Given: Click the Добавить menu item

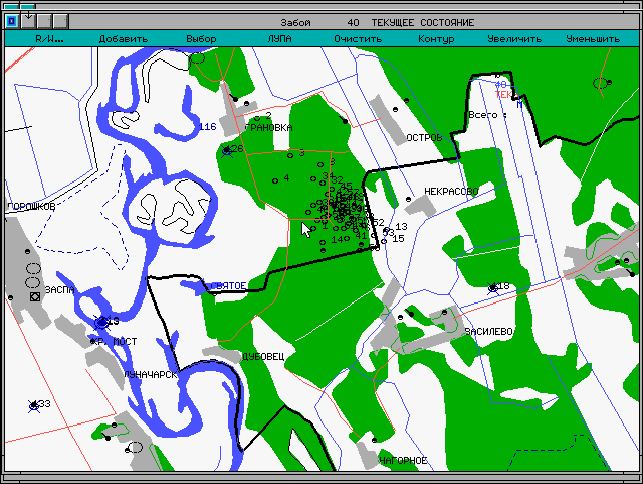Looking at the screenshot, I should [123, 39].
